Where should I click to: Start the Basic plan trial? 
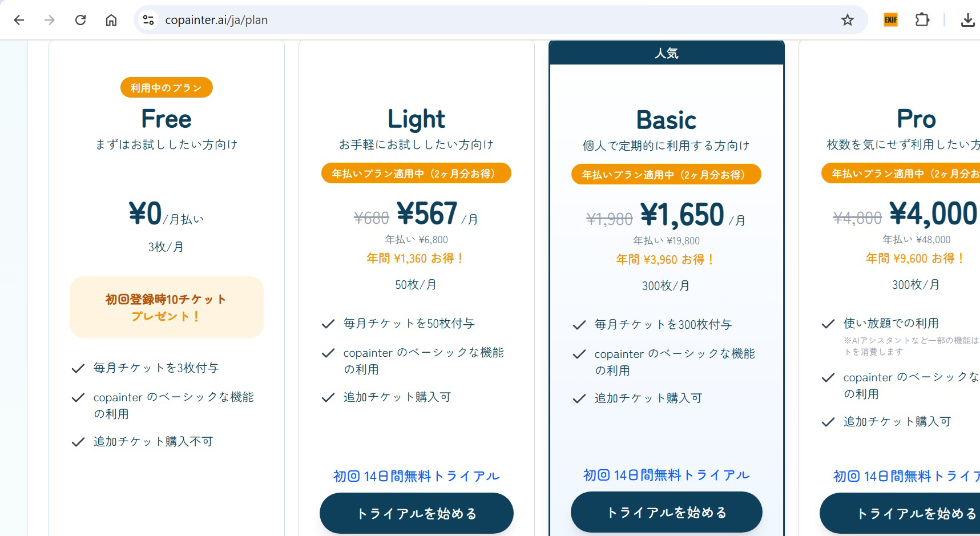(666, 512)
